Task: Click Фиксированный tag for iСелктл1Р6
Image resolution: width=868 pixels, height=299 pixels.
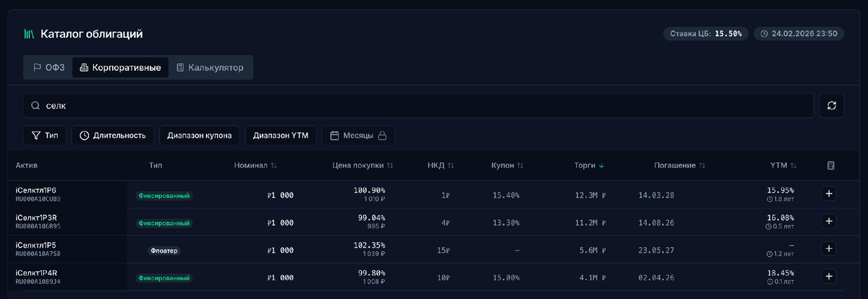Action: tap(164, 195)
